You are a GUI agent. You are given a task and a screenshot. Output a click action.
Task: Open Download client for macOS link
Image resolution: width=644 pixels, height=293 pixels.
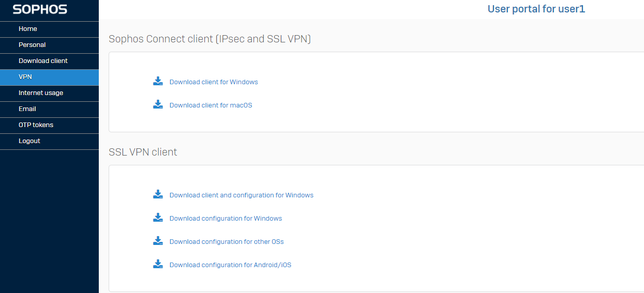(x=211, y=105)
